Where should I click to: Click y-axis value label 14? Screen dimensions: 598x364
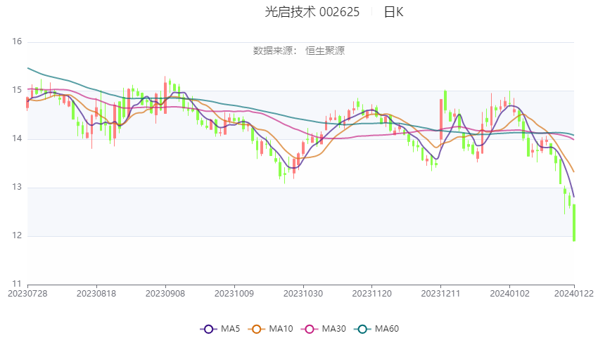(17, 138)
